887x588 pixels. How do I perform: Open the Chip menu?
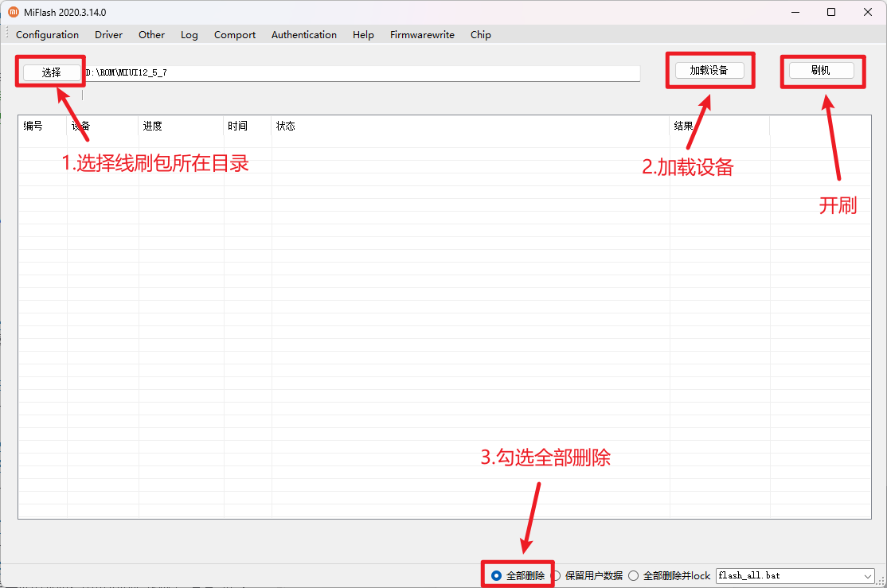click(x=480, y=35)
